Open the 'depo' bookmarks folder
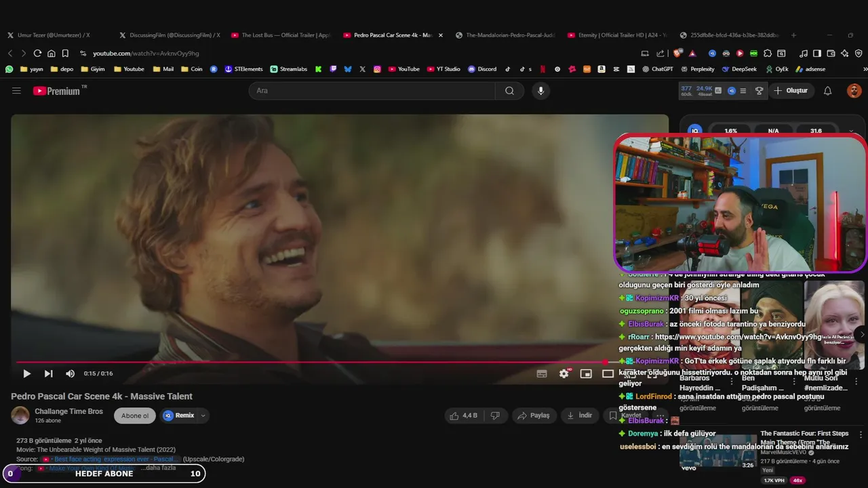The width and height of the screenshot is (868, 488). click(62, 68)
